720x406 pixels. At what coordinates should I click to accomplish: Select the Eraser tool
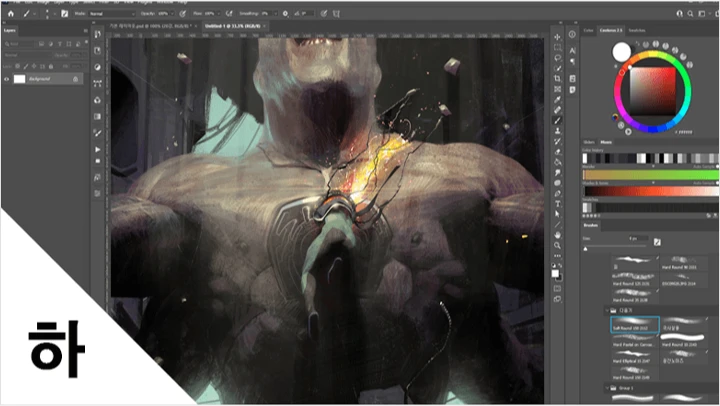coord(557,152)
